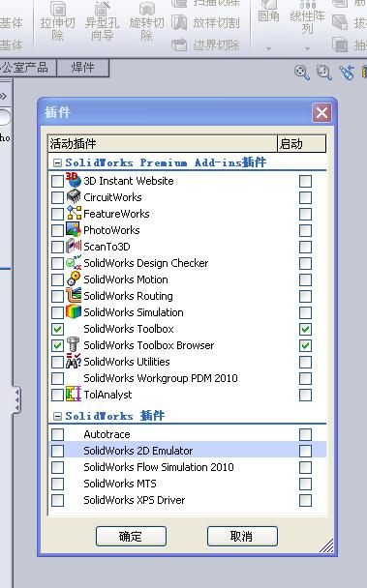Select the SolidWorks Toolbox row text
This screenshot has height=588, width=367.
click(129, 329)
